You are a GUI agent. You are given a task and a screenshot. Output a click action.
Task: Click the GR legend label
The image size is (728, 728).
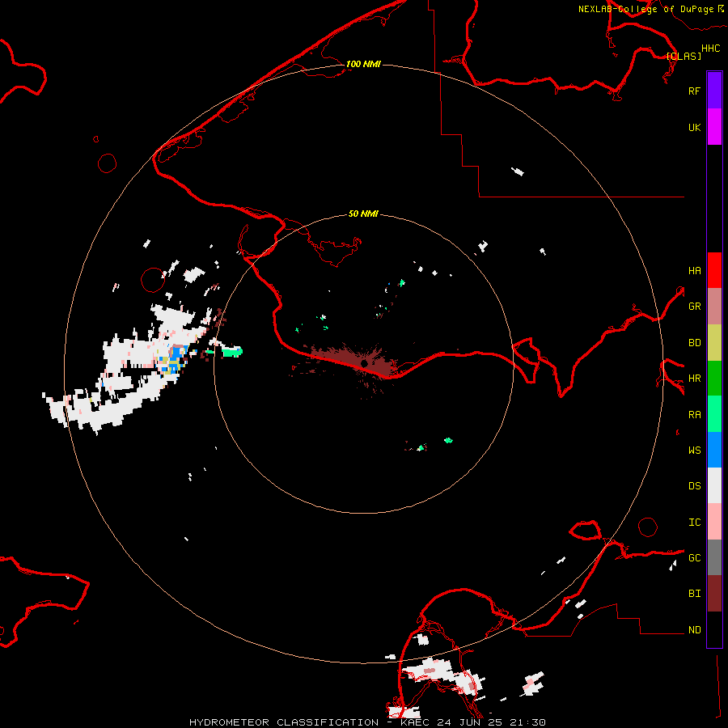click(694, 307)
